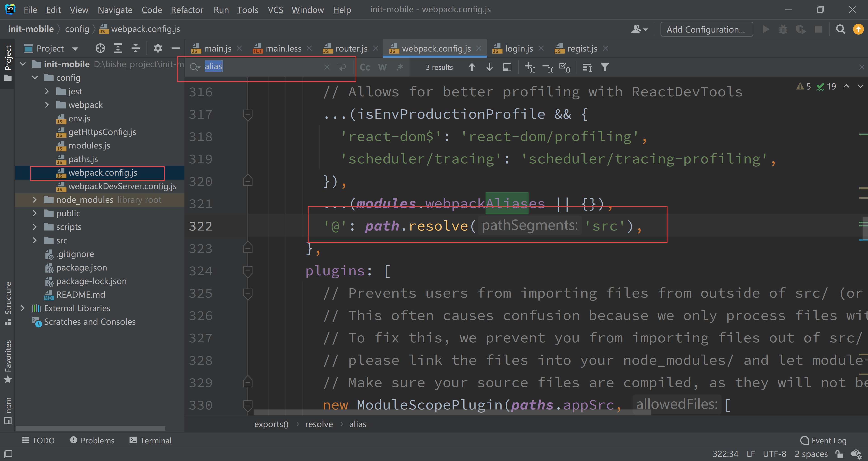
Task: Click new line icon in search field
Action: 342,67
